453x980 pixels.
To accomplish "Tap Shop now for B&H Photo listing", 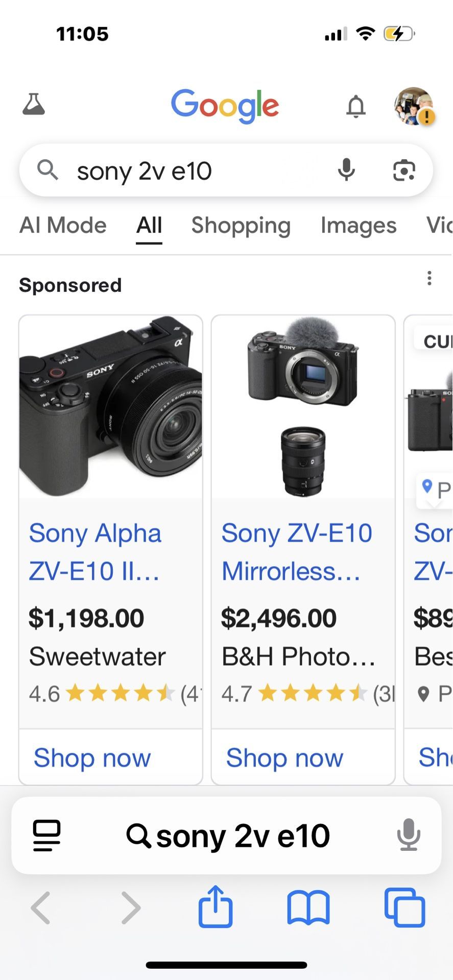I will 284,757.
